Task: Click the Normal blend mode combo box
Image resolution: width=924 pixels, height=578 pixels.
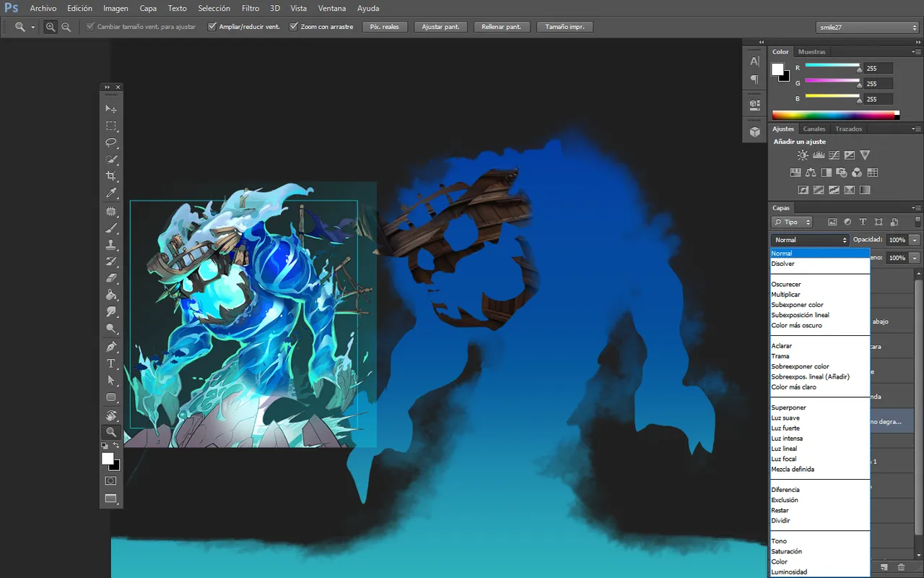Action: (810, 240)
